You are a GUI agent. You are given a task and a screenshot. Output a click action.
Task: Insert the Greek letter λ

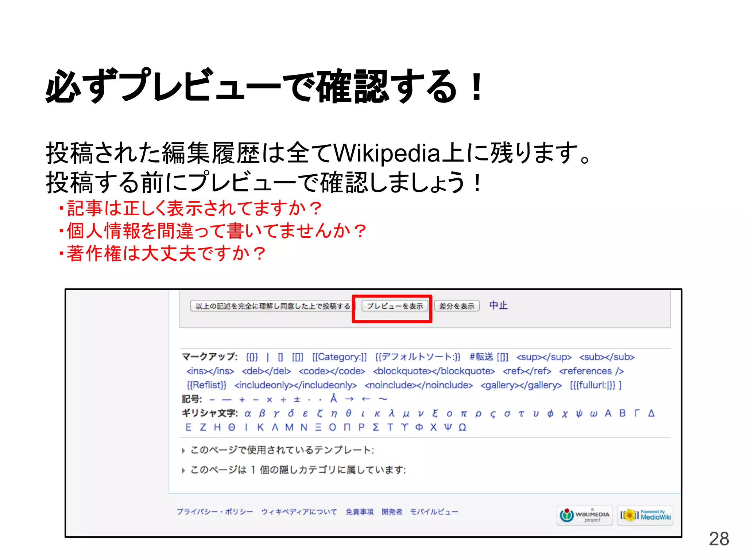[x=392, y=413]
